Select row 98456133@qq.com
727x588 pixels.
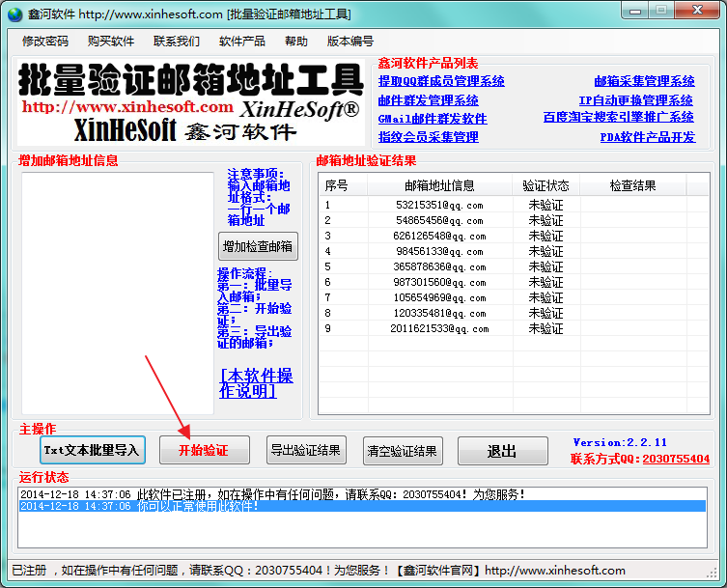click(x=515, y=251)
